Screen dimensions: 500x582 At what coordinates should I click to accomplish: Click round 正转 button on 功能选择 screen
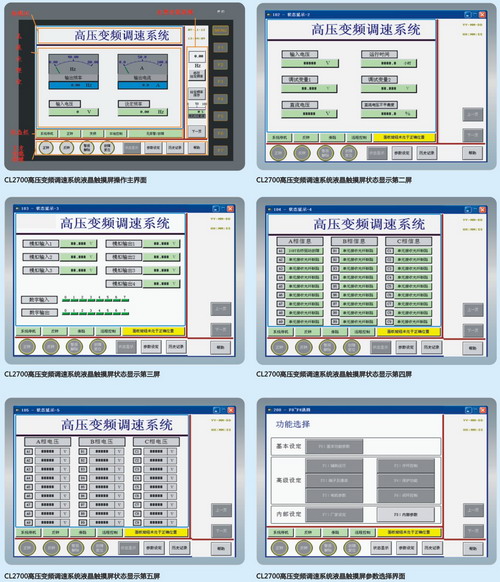(280, 547)
